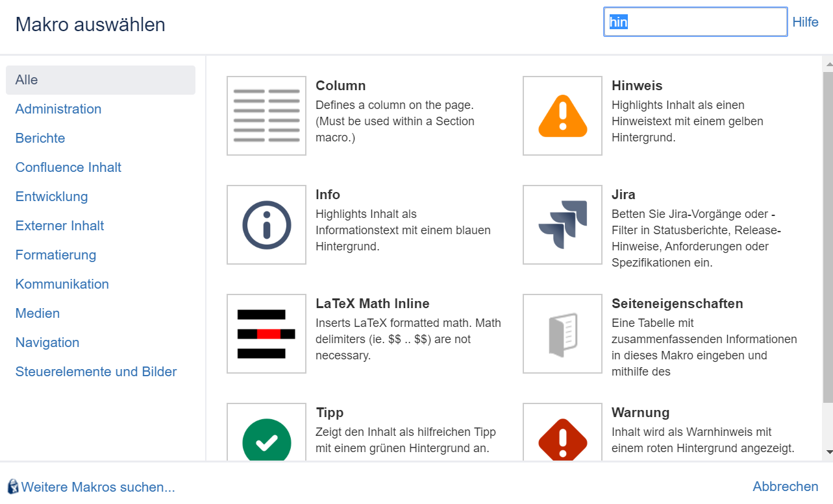Choose the LaTeX Math Inline icon
The image size is (833, 504).
click(266, 333)
